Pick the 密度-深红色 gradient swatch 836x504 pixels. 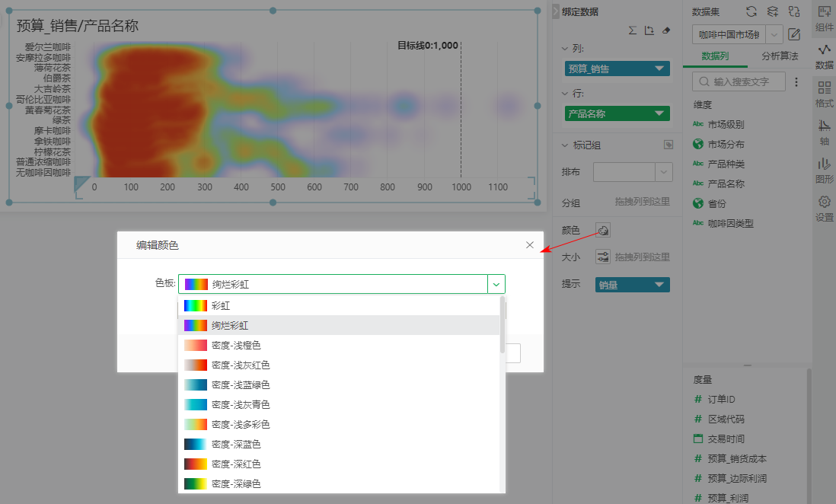[x=196, y=464]
